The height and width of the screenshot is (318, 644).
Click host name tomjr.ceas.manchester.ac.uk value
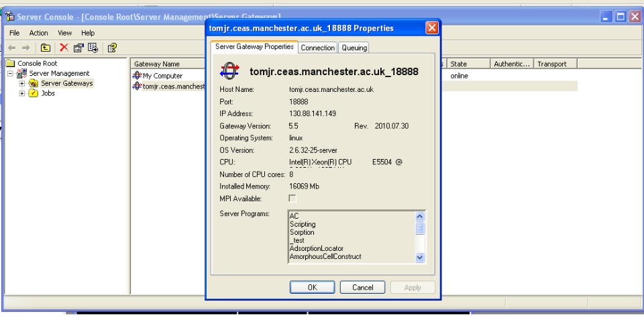[x=331, y=90]
